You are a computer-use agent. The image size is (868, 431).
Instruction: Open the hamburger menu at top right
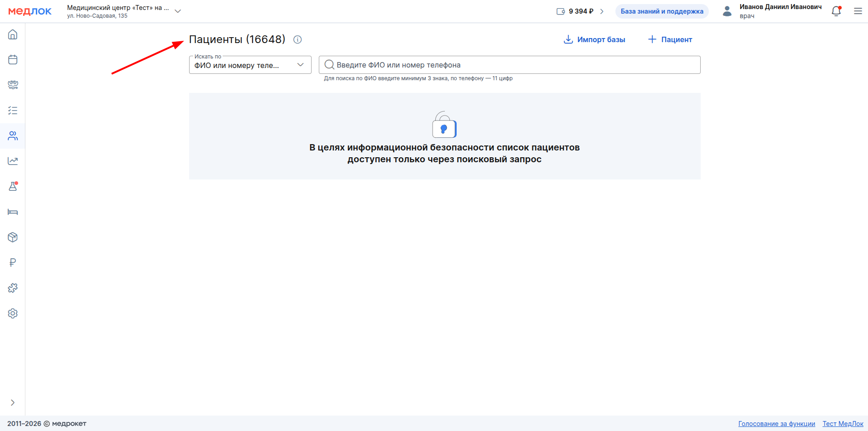pyautogui.click(x=858, y=11)
